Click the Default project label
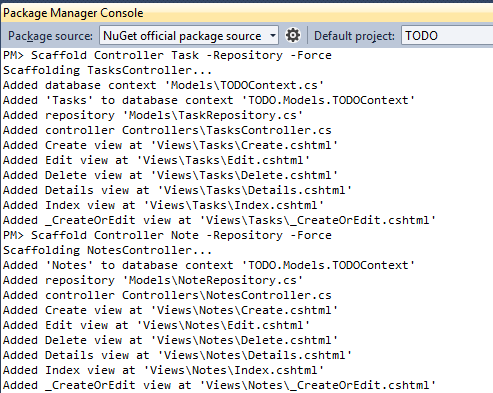Image resolution: width=493 pixels, height=393 pixels. 354,36
